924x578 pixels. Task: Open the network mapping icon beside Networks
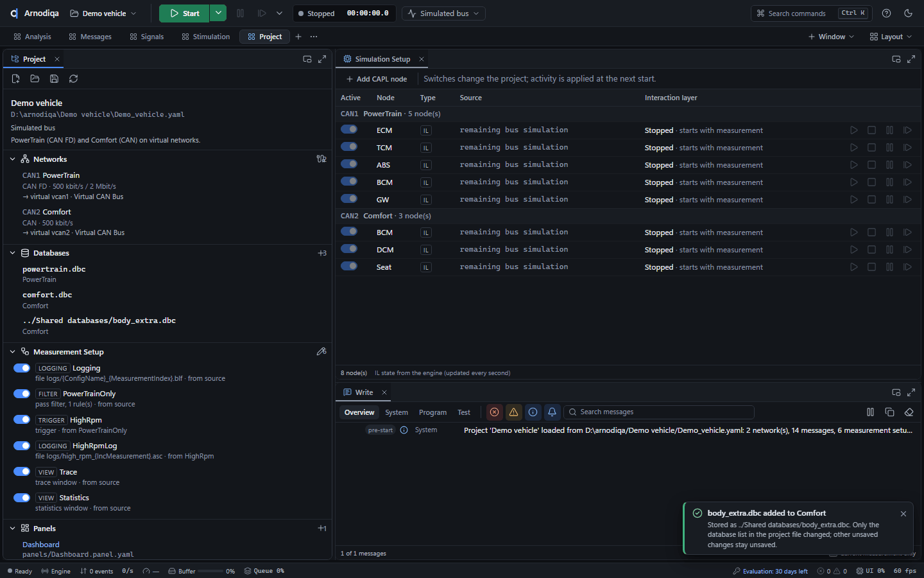click(321, 159)
